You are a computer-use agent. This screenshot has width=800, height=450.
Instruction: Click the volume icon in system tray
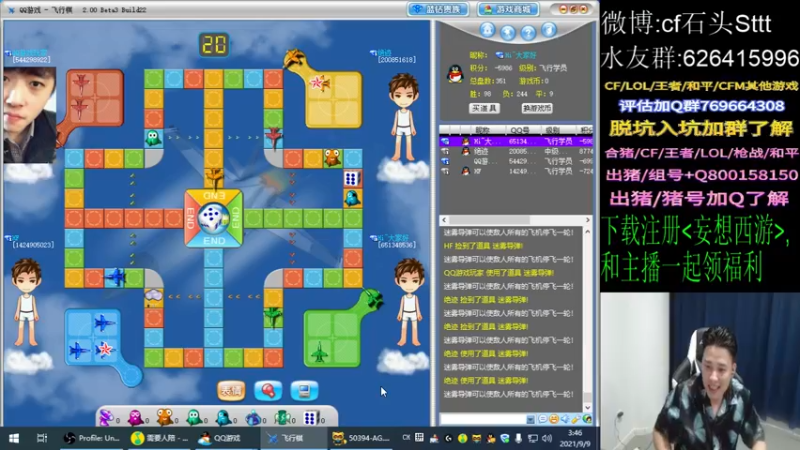click(547, 438)
